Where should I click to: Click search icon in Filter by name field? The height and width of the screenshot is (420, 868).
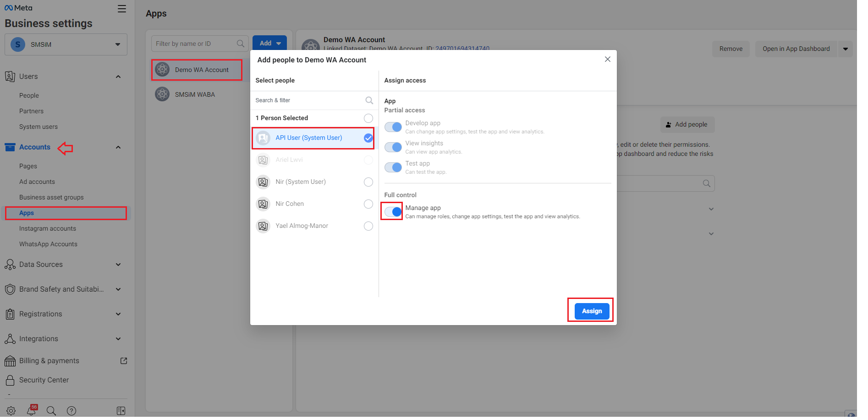(240, 44)
